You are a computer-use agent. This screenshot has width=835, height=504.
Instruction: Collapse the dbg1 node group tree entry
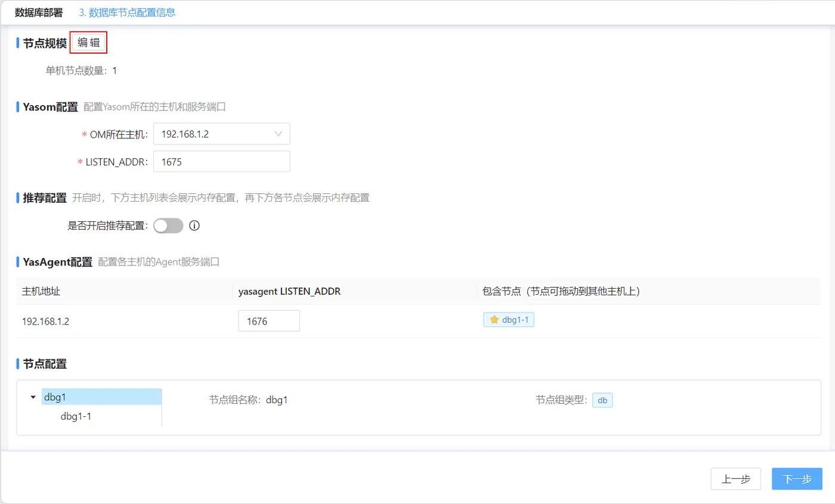pyautogui.click(x=33, y=396)
